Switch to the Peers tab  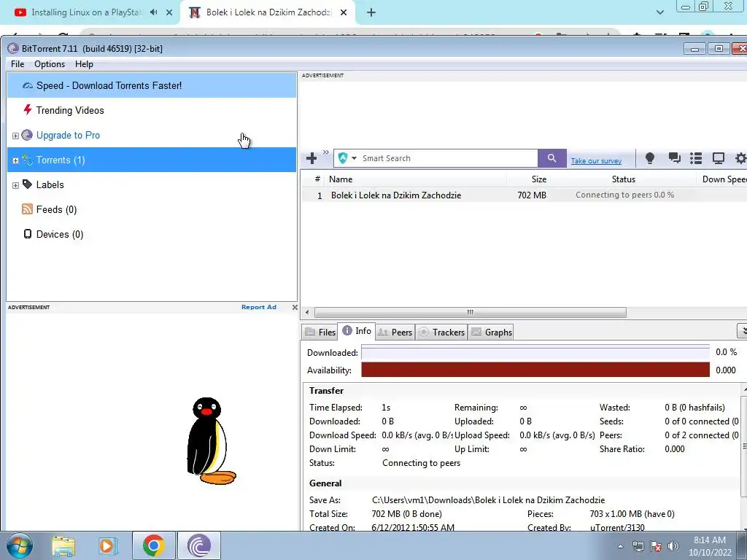point(395,332)
